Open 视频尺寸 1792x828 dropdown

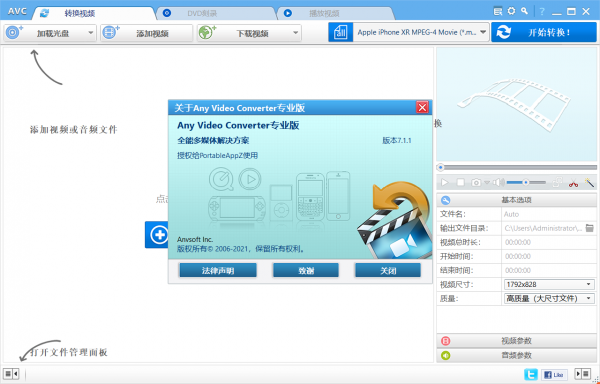(549, 284)
